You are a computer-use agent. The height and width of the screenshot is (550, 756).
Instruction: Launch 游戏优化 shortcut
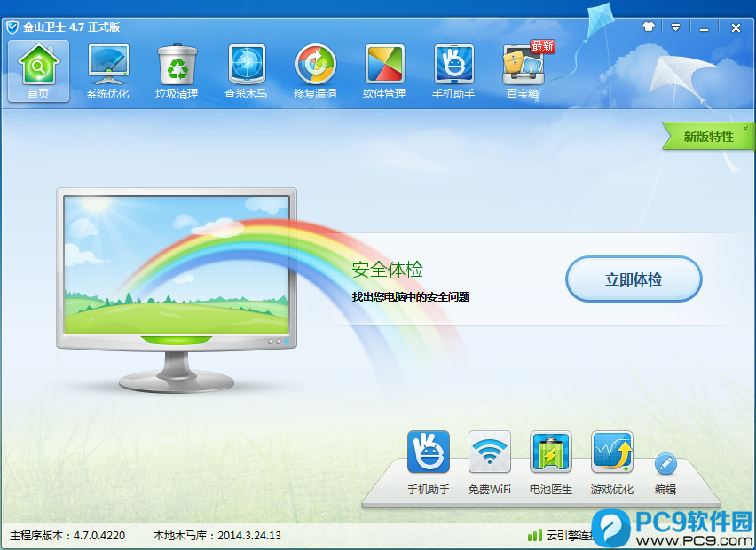point(612,463)
